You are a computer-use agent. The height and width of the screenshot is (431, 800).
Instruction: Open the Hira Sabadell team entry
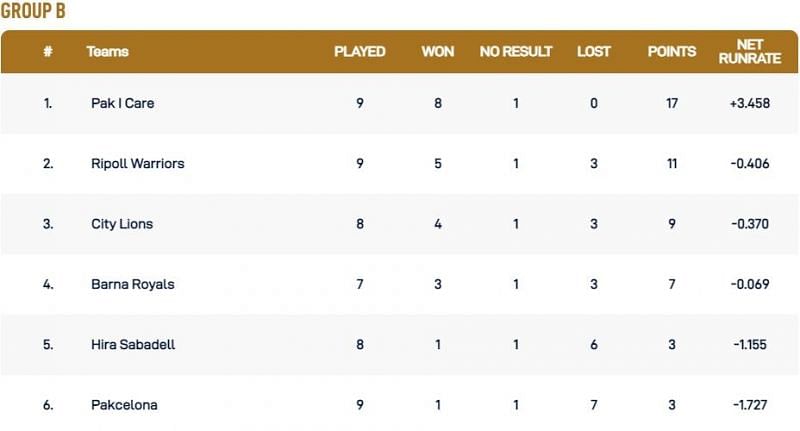(x=132, y=345)
